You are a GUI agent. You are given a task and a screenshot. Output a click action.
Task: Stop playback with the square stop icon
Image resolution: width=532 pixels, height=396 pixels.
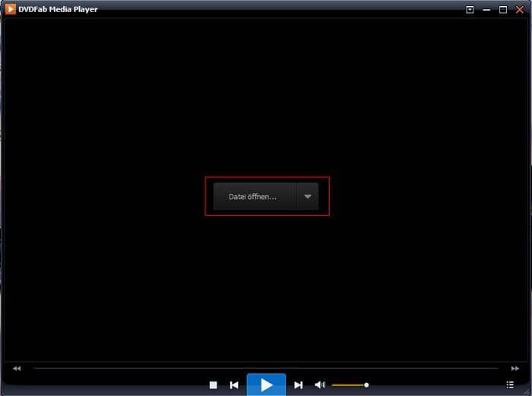click(x=213, y=385)
